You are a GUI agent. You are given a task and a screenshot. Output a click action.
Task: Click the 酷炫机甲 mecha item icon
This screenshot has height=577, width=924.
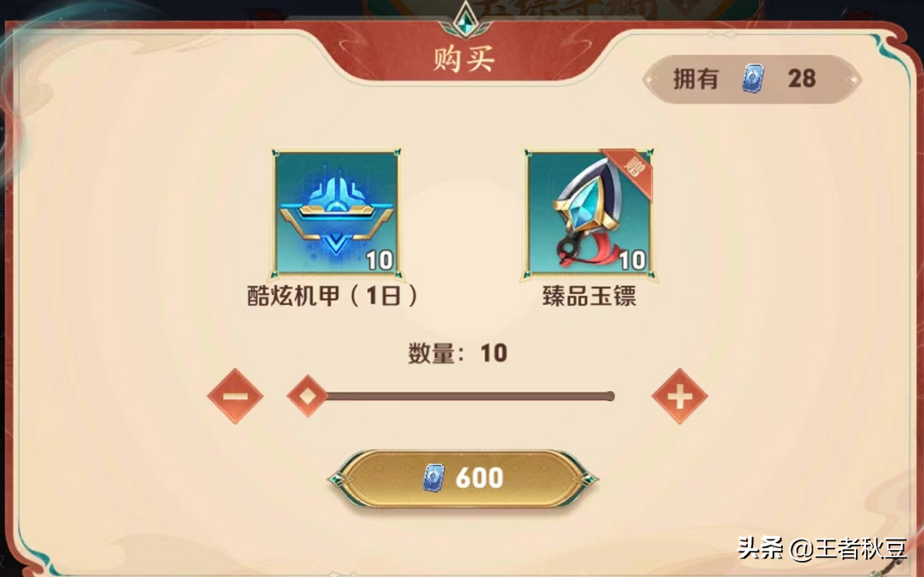(x=336, y=212)
